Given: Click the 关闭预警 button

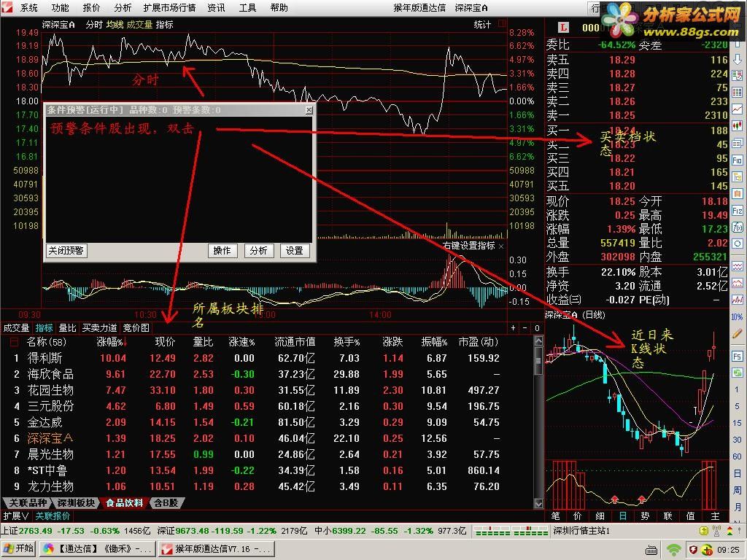Looking at the screenshot, I should click(66, 251).
